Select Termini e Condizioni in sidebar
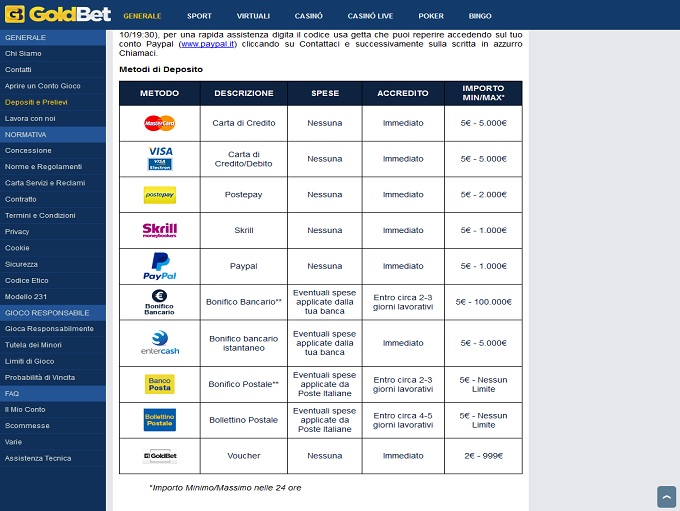Image resolution: width=680 pixels, height=511 pixels. tap(40, 215)
